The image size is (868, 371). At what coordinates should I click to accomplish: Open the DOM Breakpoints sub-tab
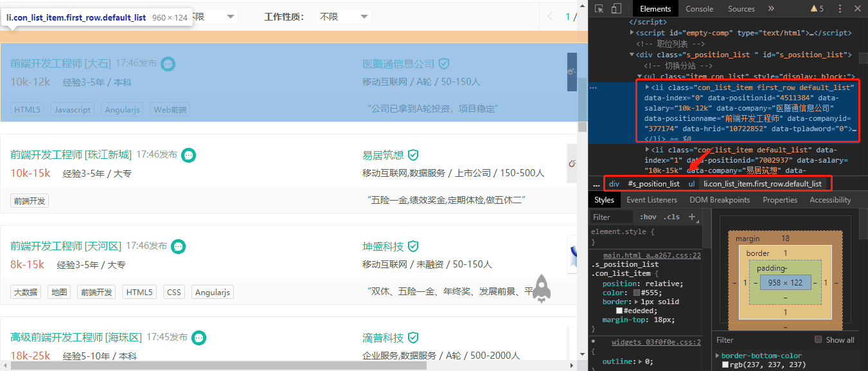point(720,200)
